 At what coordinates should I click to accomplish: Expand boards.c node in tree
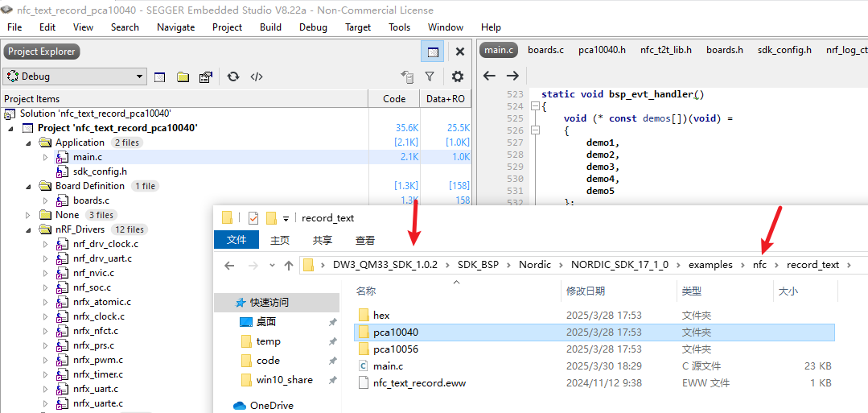click(46, 200)
